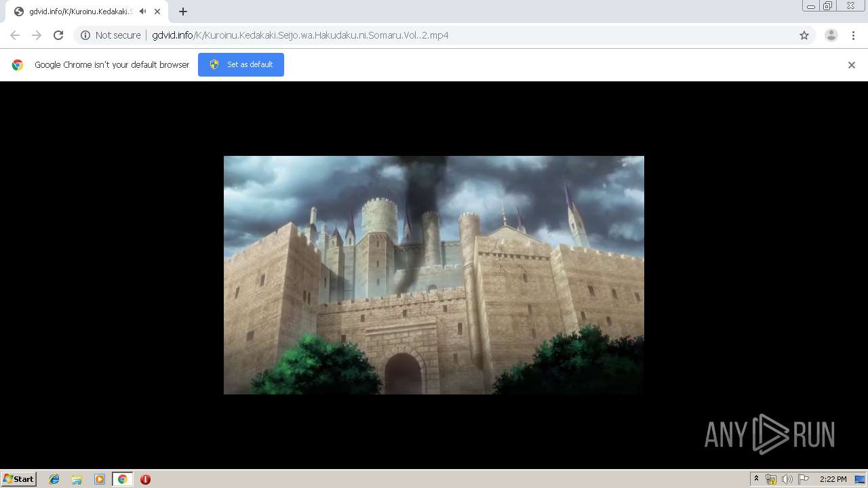Click the video to toggle playback

click(434, 275)
